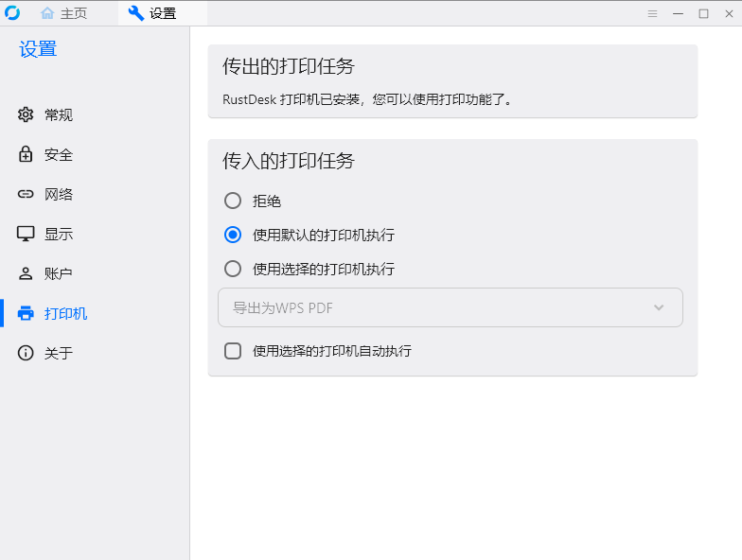
Task: Click the info icon for 关于
Action: [26, 353]
